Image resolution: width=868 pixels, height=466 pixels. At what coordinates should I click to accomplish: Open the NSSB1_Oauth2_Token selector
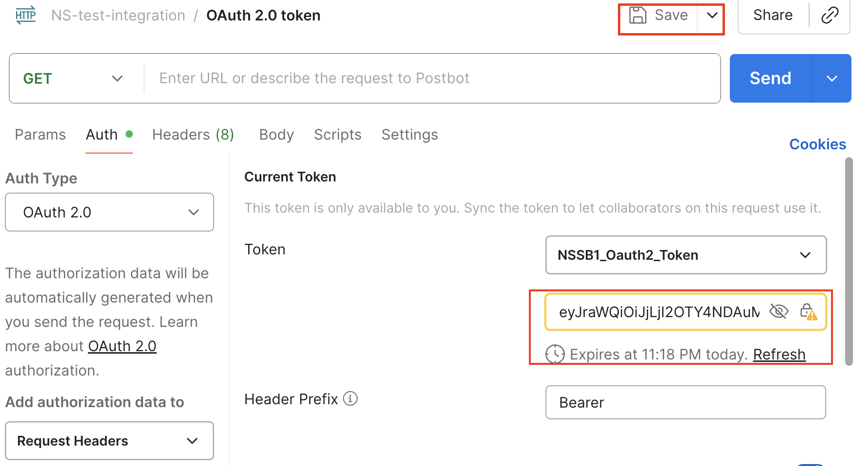tap(686, 255)
